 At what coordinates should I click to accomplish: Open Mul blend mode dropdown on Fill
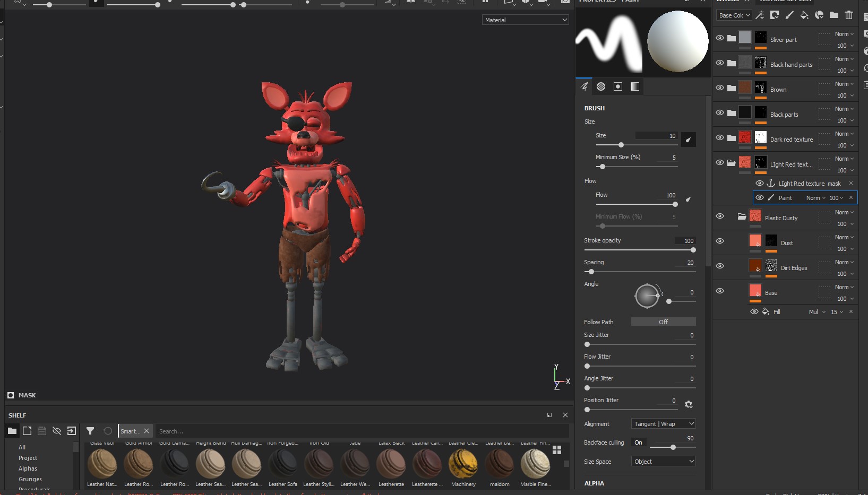click(x=817, y=312)
